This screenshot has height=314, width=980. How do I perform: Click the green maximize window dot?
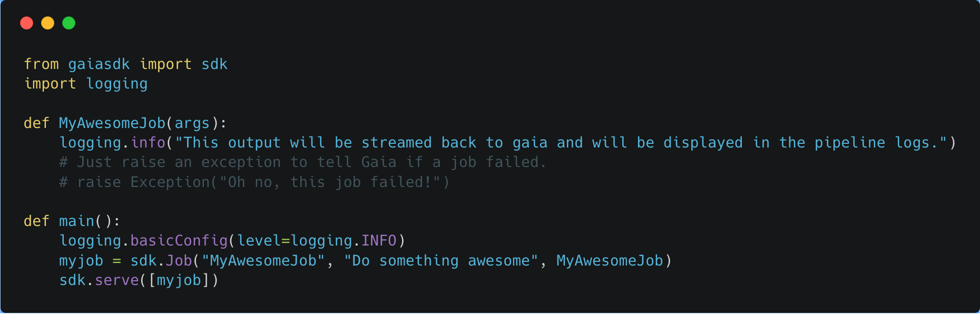point(68,23)
